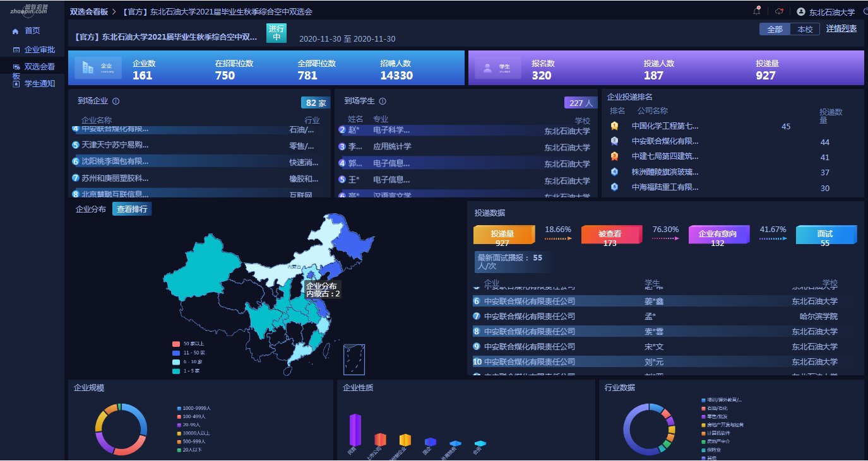
Task: Switch data scope to 本校
Action: pyautogui.click(x=805, y=29)
